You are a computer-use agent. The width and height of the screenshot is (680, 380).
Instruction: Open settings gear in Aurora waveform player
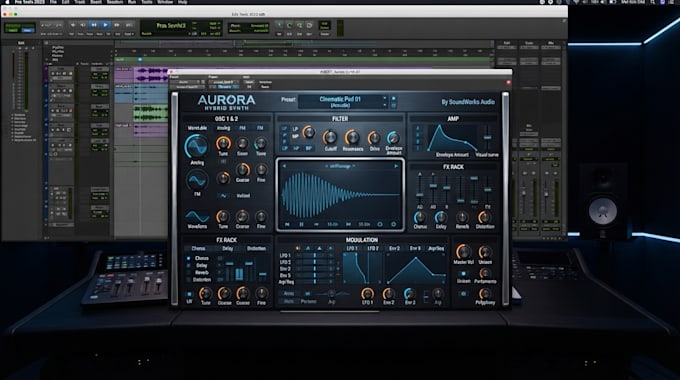coord(394,224)
